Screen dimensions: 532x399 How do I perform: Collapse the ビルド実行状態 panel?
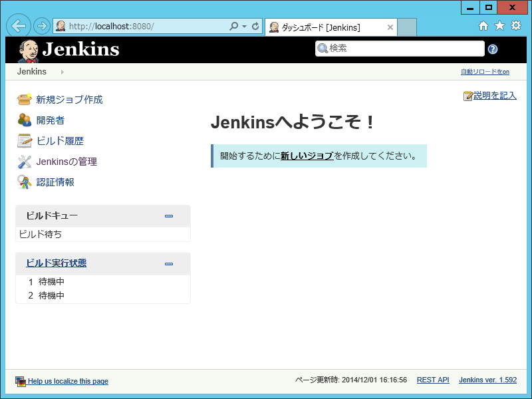tap(169, 264)
